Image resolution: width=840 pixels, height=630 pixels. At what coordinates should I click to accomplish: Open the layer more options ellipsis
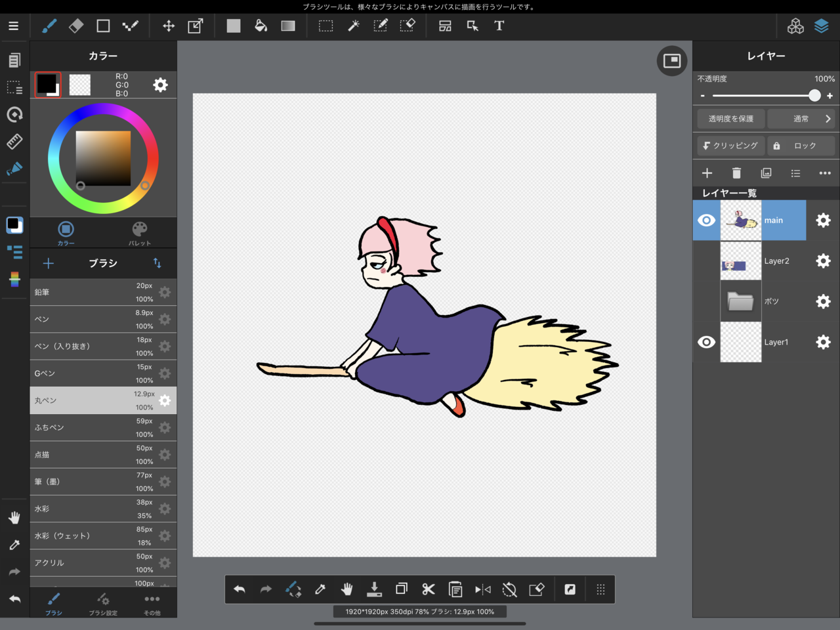[x=825, y=173]
